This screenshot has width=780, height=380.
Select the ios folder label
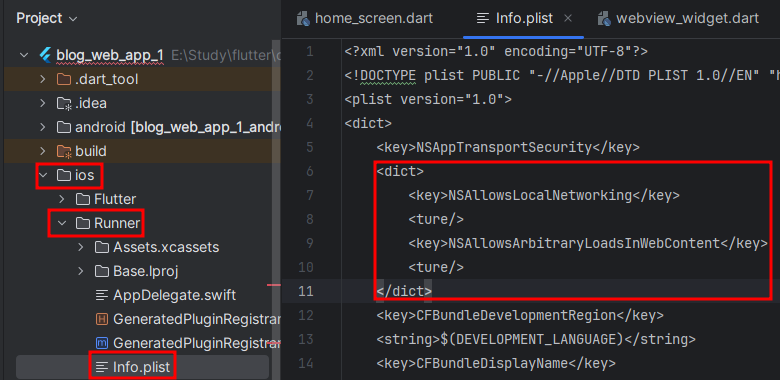(85, 175)
